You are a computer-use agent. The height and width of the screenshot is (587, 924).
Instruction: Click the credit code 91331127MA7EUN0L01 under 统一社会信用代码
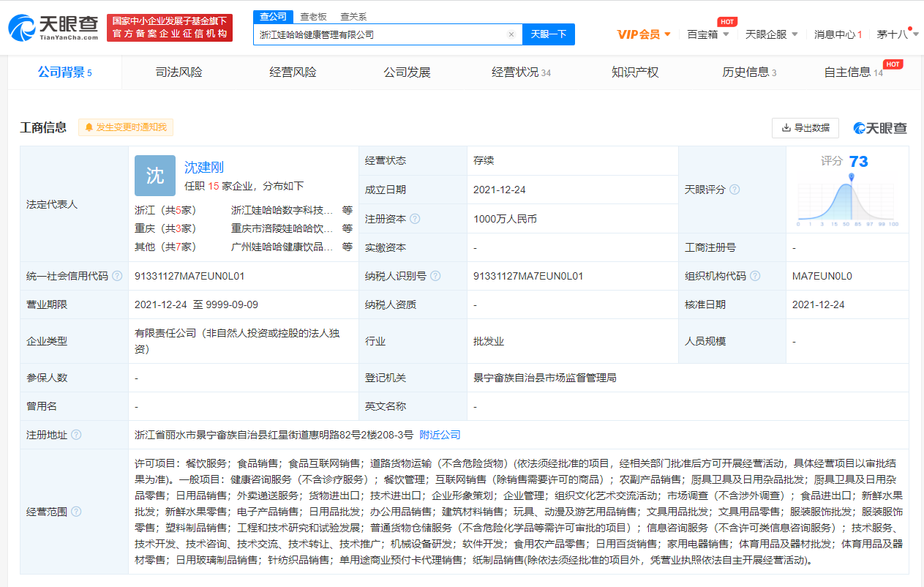[189, 276]
